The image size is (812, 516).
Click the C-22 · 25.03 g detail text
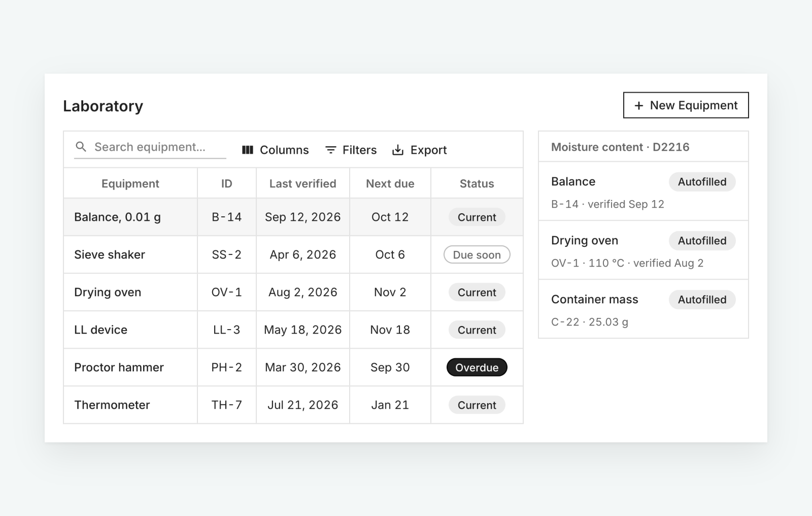(x=590, y=321)
